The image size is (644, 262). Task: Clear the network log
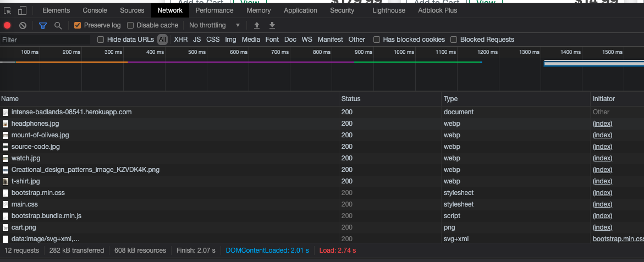point(23,25)
